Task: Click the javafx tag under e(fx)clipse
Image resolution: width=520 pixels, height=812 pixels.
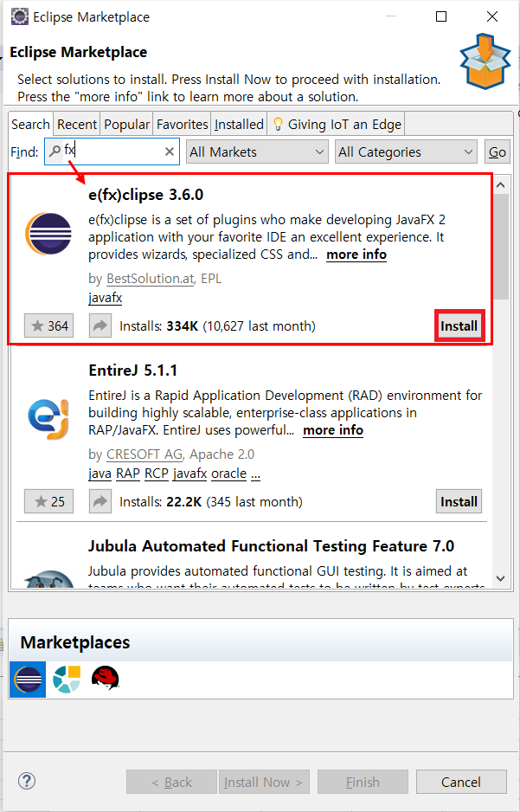Action: (105, 298)
